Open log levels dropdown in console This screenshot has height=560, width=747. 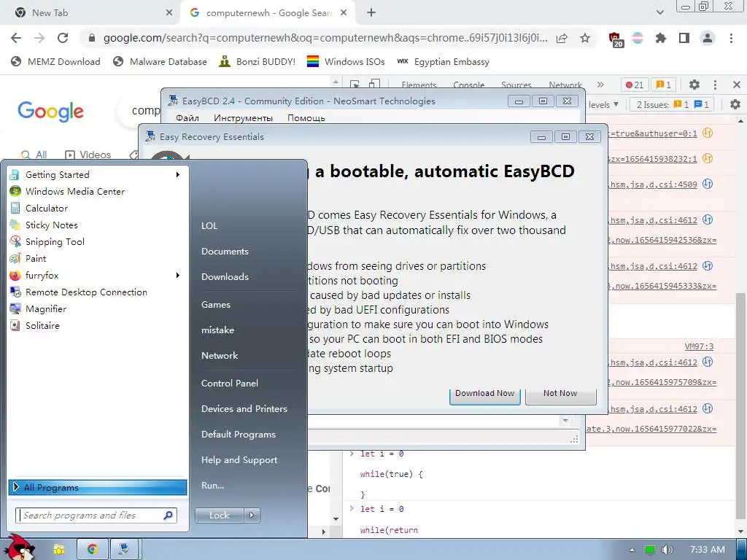[603, 105]
